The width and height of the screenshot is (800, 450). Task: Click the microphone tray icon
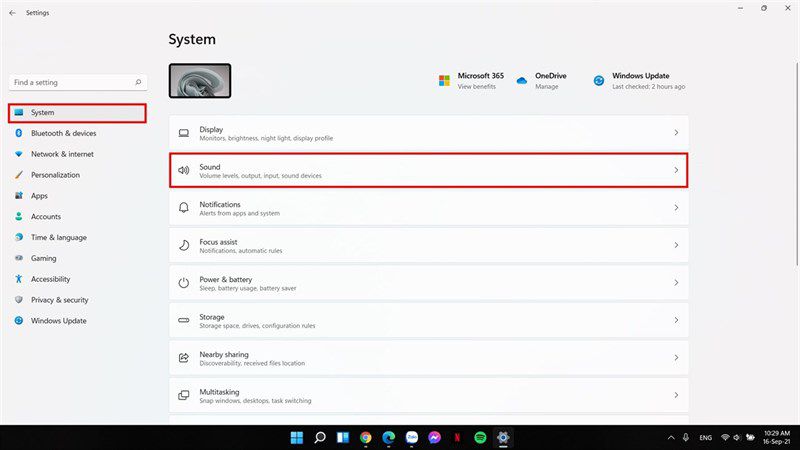686,437
